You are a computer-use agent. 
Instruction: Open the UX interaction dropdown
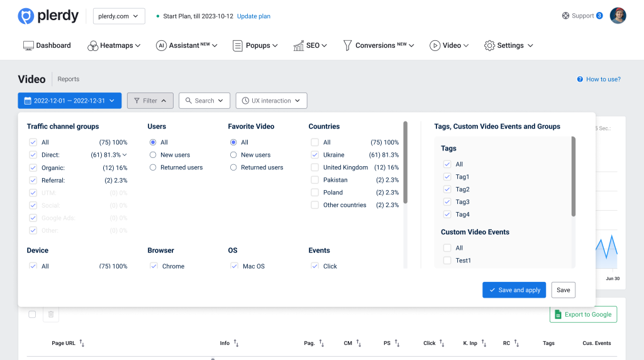271,101
